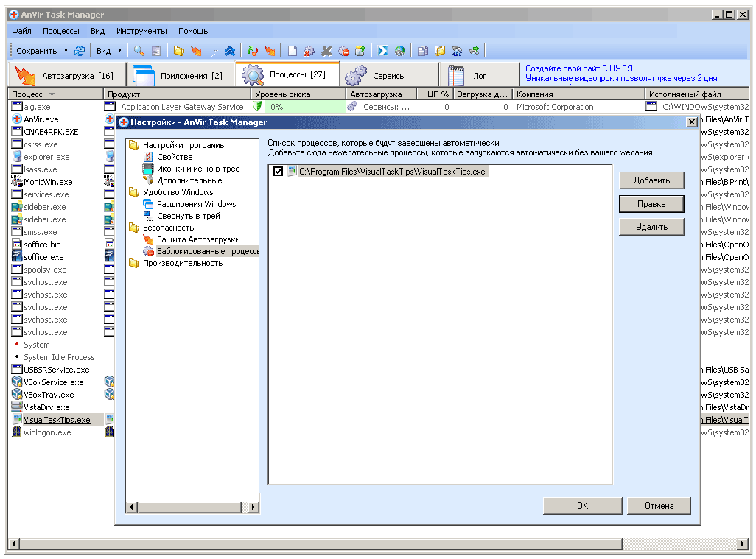The width and height of the screenshot is (756, 559).
Task: Open the Инструменты menu
Action: [x=141, y=31]
